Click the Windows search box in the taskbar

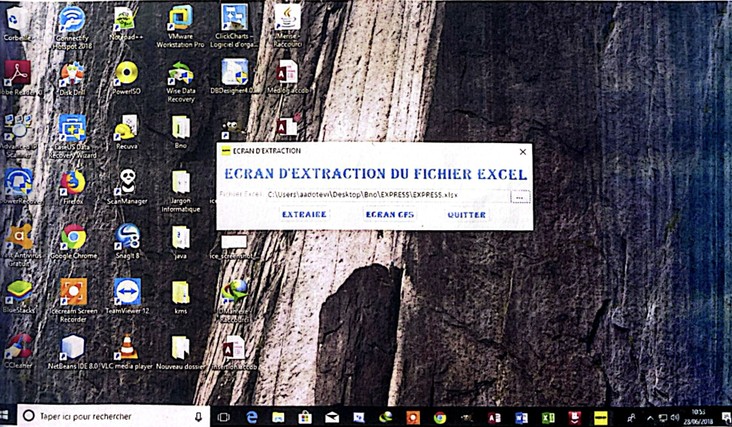coord(110,415)
